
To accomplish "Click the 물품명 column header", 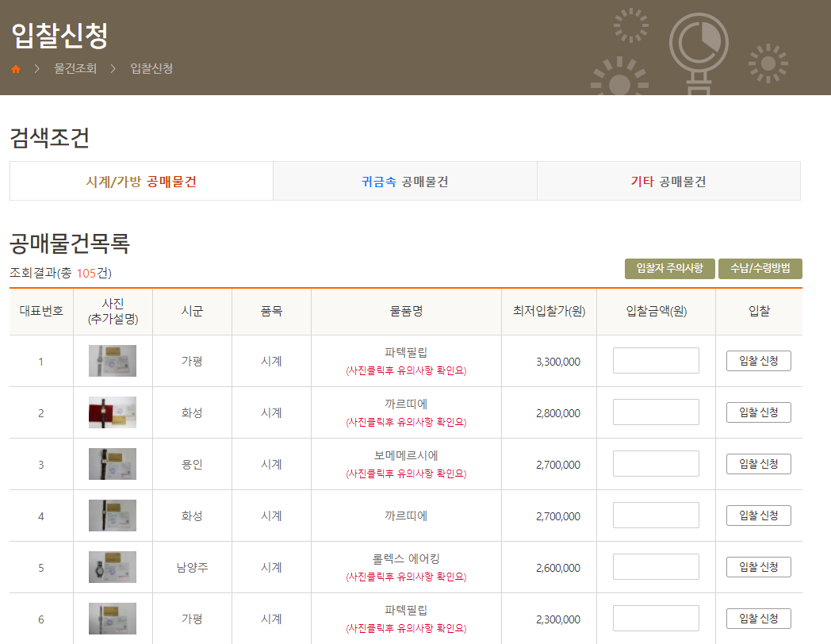I will click(406, 311).
